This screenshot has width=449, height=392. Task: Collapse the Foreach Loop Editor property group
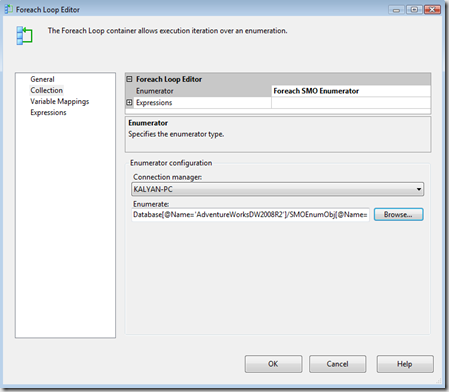(129, 79)
